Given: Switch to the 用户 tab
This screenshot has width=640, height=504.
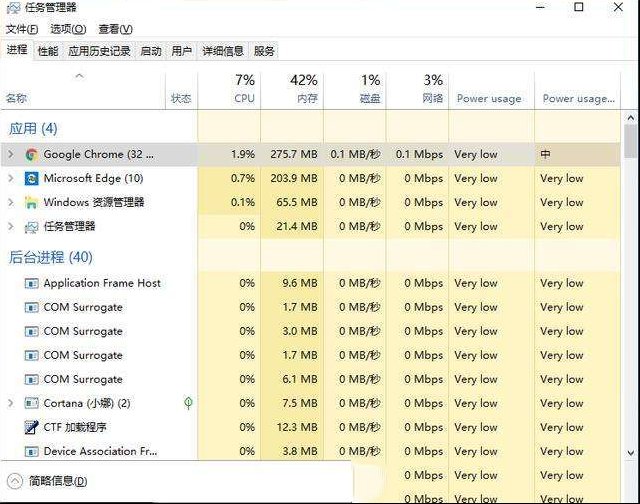Looking at the screenshot, I should (182, 51).
